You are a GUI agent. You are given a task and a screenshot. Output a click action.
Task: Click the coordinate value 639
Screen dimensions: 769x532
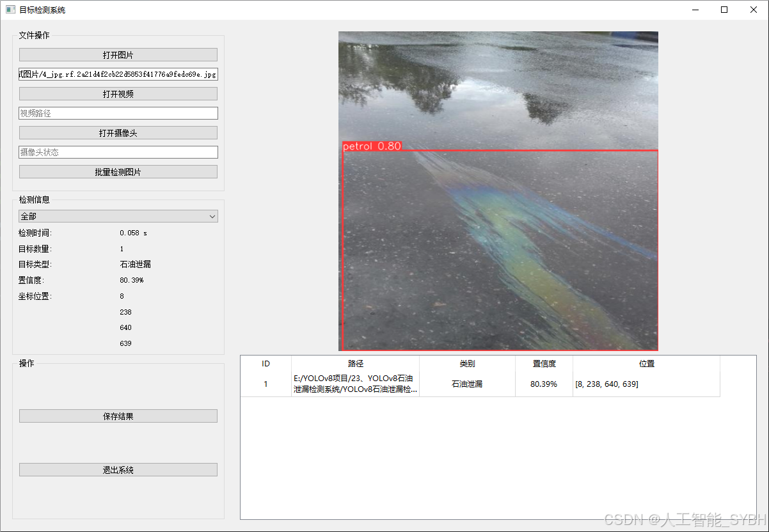pos(125,343)
